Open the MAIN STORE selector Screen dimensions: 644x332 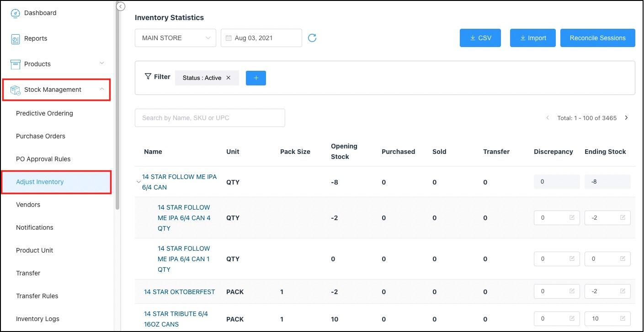175,38
